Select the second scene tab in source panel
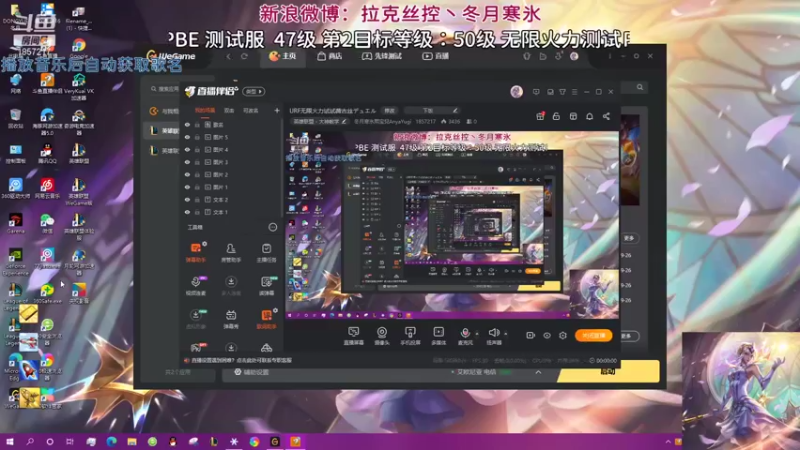Image resolution: width=800 pixels, height=450 pixels. 229,111
